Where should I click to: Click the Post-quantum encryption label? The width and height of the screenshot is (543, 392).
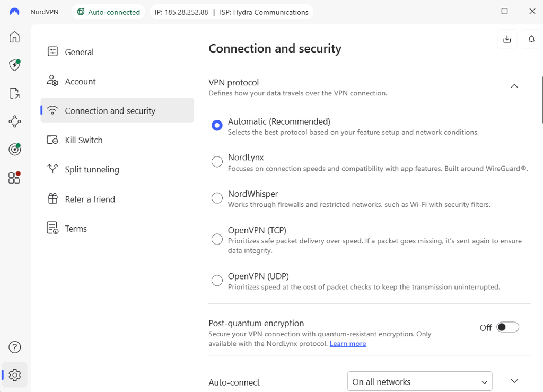256,323
